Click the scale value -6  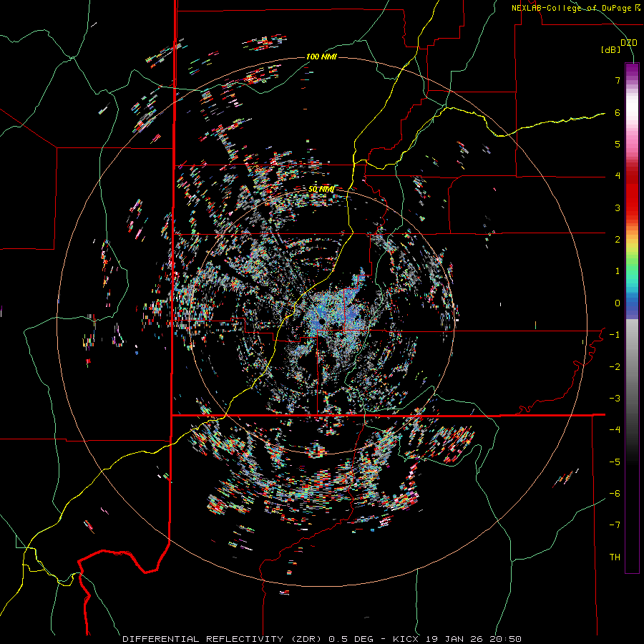pos(615,494)
